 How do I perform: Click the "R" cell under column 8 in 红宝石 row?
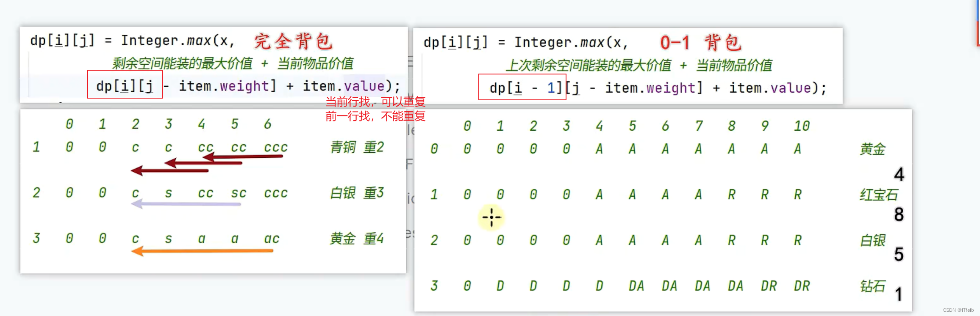731,195
